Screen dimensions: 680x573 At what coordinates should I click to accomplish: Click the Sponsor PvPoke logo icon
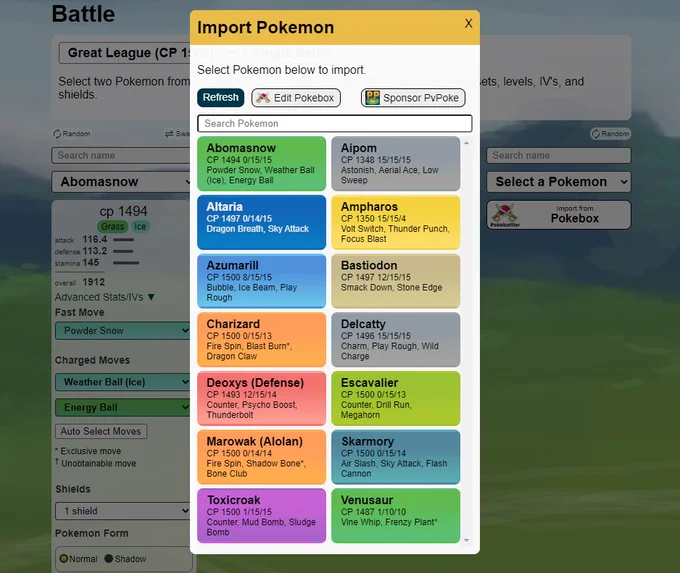372,98
